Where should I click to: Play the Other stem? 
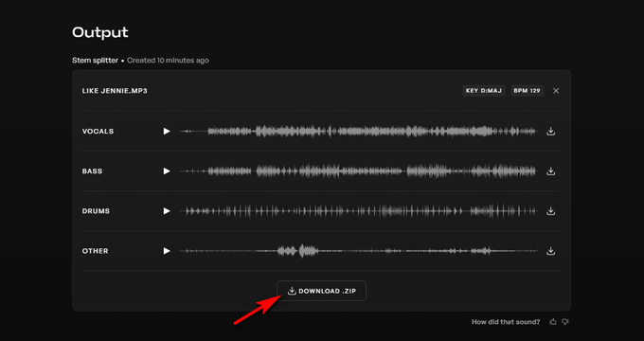coord(167,251)
